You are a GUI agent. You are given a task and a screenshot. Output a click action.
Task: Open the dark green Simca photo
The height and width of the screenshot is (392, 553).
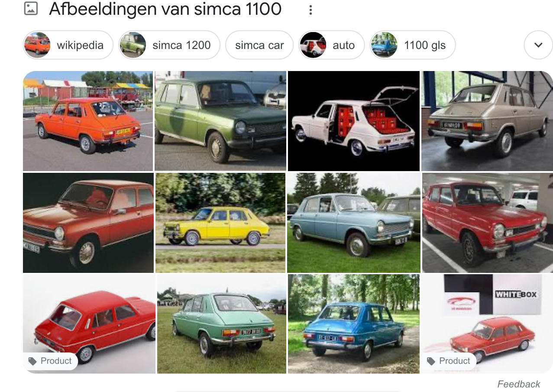pyautogui.click(x=220, y=121)
